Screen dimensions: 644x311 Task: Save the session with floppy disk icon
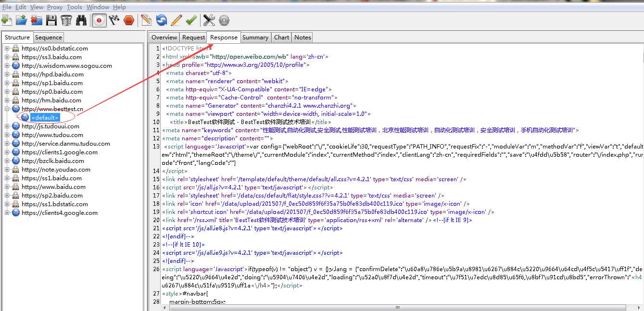(51, 20)
